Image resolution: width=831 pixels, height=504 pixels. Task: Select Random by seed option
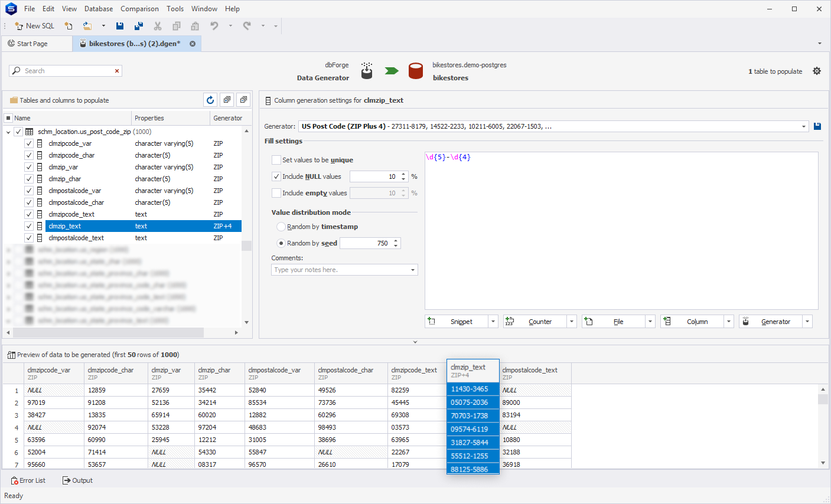(281, 243)
